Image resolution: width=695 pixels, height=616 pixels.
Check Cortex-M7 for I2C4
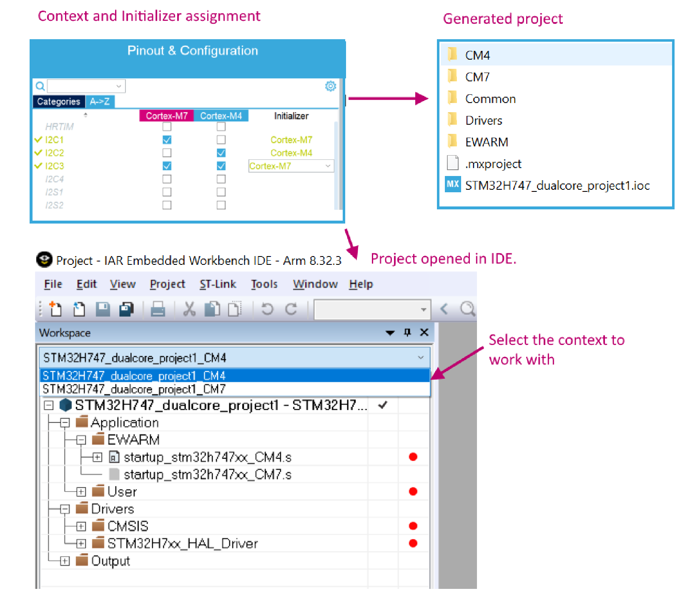[x=167, y=179]
